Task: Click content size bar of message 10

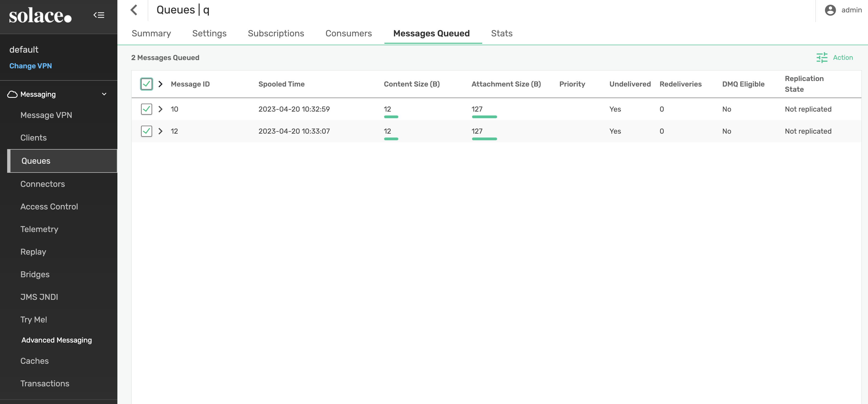Action: pyautogui.click(x=391, y=117)
